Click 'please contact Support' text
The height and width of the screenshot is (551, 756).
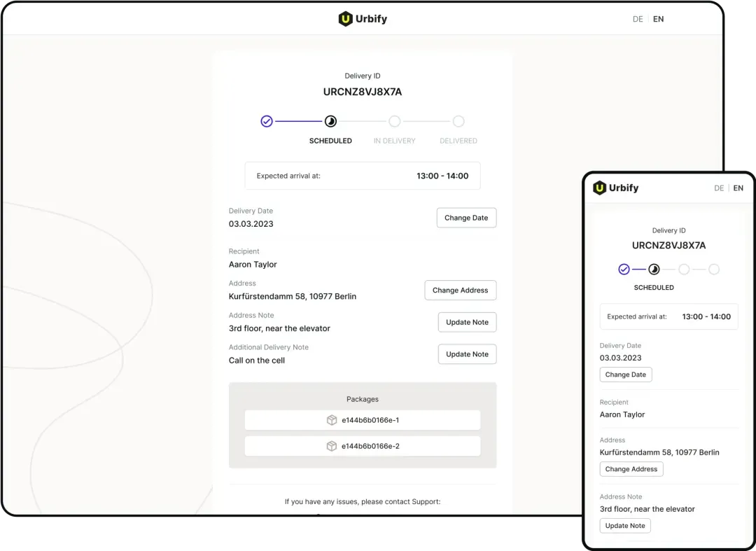coord(401,502)
